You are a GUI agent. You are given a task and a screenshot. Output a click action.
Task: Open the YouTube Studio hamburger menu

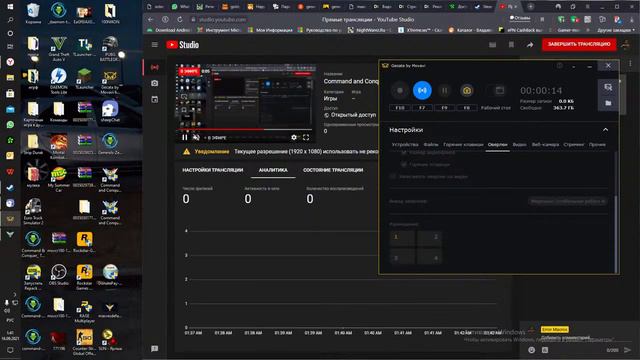(155, 44)
